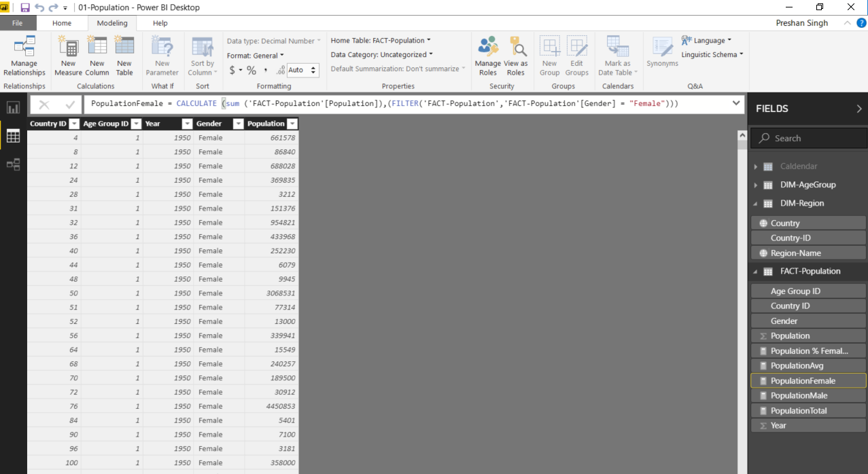Switch to Report view in sidebar

(x=13, y=107)
